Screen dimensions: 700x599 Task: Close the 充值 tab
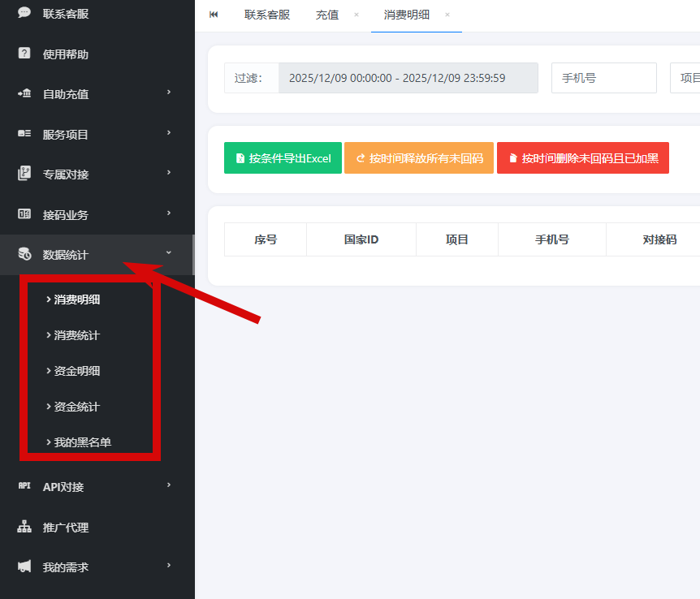356,15
